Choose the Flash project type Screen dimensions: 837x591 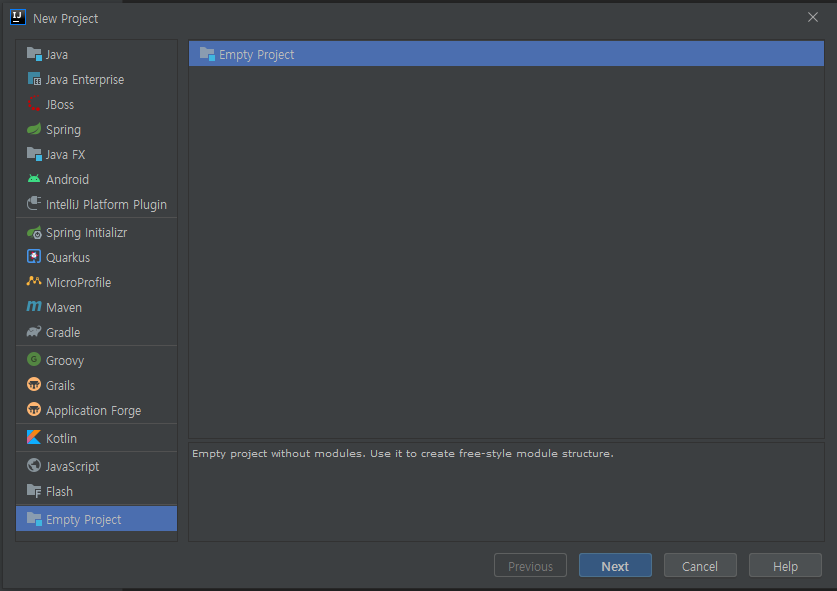point(59,492)
